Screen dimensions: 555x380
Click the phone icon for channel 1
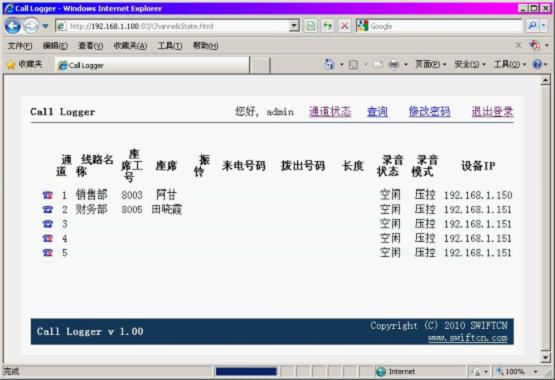[48, 195]
